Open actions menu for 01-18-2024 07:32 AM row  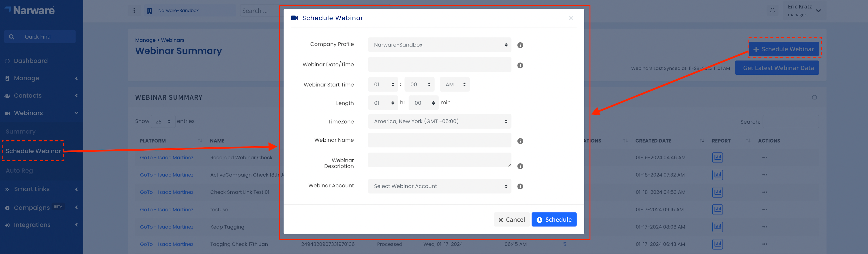765,175
